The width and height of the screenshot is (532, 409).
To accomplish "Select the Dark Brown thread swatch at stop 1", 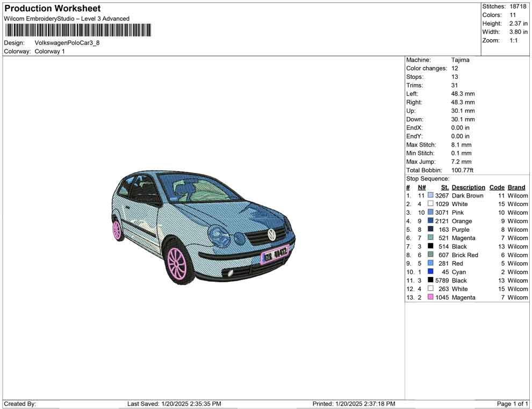I will point(430,195).
